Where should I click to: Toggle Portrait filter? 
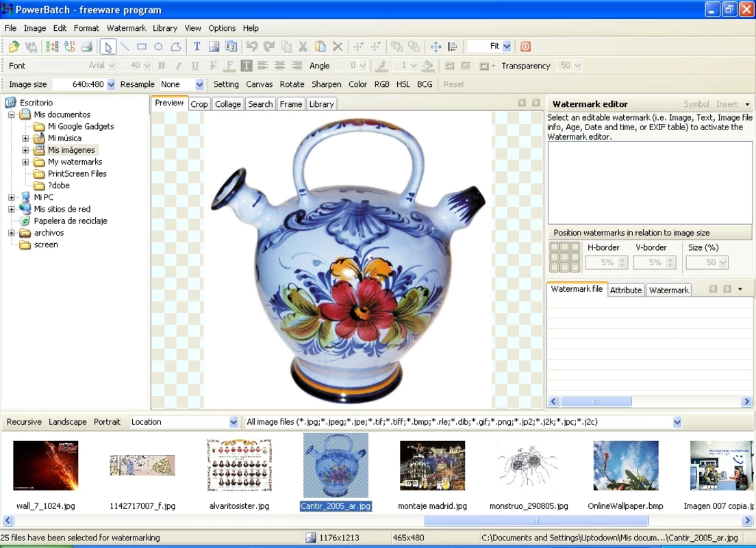pyautogui.click(x=107, y=421)
